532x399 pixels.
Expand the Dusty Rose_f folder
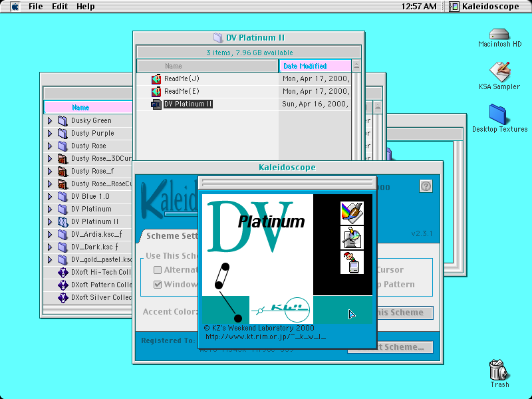(50, 171)
